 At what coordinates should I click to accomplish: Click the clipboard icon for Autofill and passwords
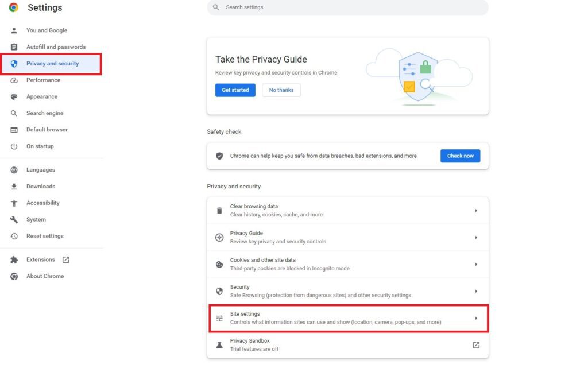[x=14, y=47]
